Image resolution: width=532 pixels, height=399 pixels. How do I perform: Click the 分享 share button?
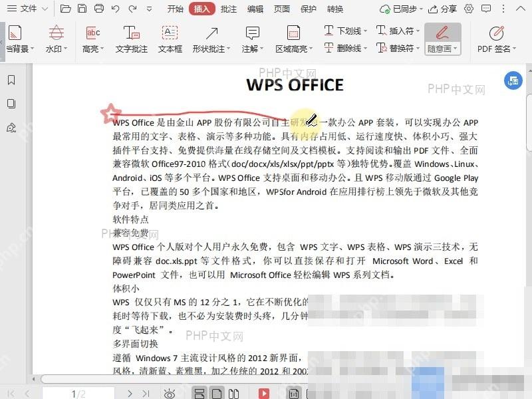click(442, 9)
